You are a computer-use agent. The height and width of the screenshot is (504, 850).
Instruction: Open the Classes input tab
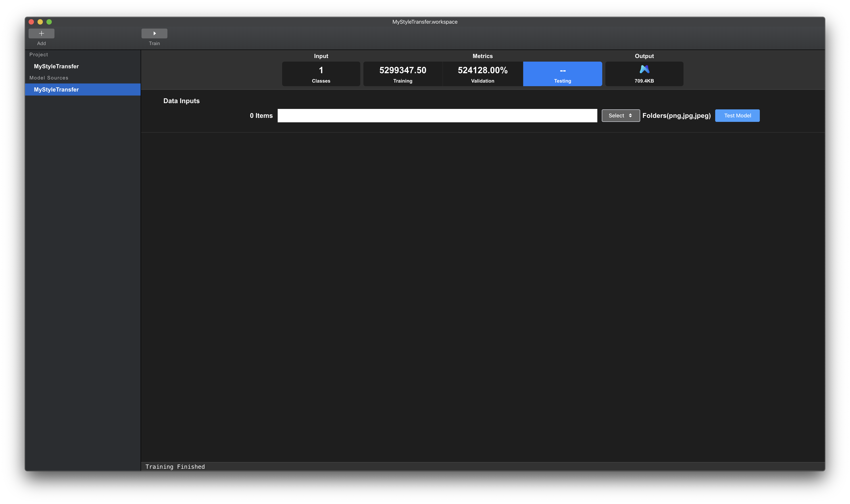click(x=321, y=74)
